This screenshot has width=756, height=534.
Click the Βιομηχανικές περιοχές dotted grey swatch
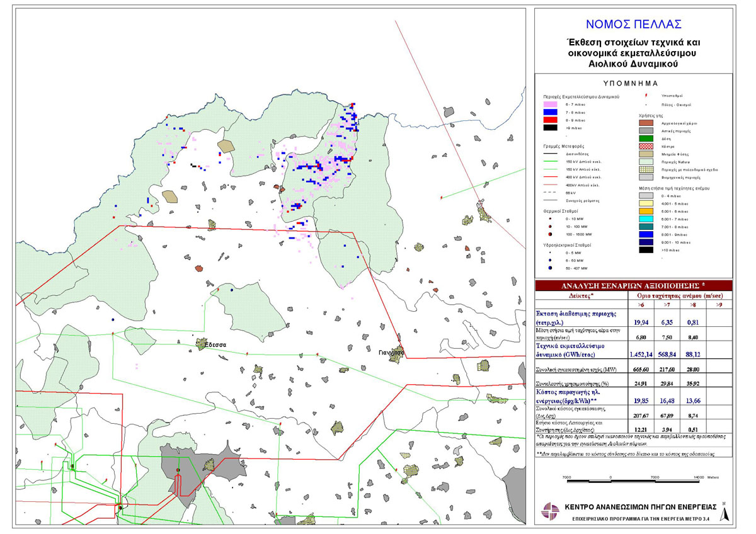(x=646, y=177)
